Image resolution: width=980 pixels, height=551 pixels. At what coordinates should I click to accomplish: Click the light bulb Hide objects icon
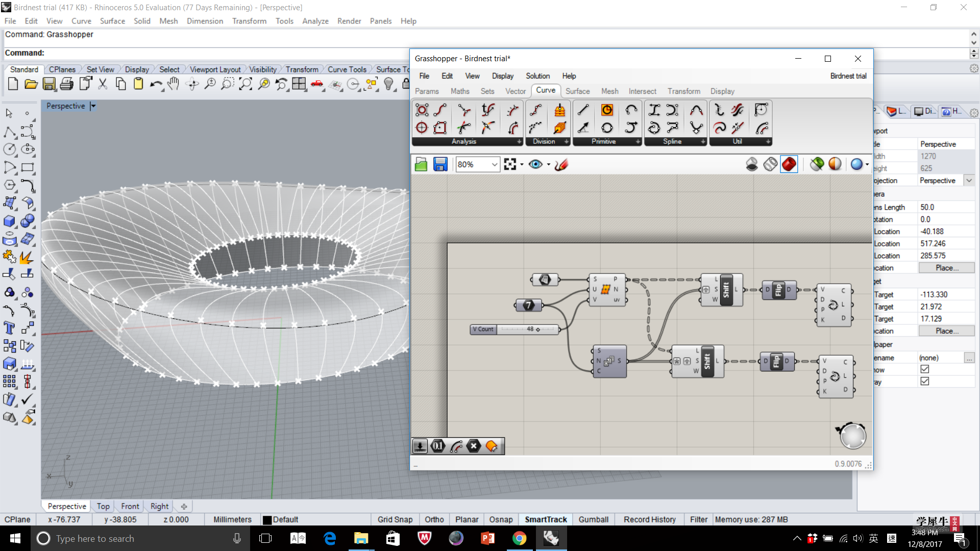tap(389, 84)
